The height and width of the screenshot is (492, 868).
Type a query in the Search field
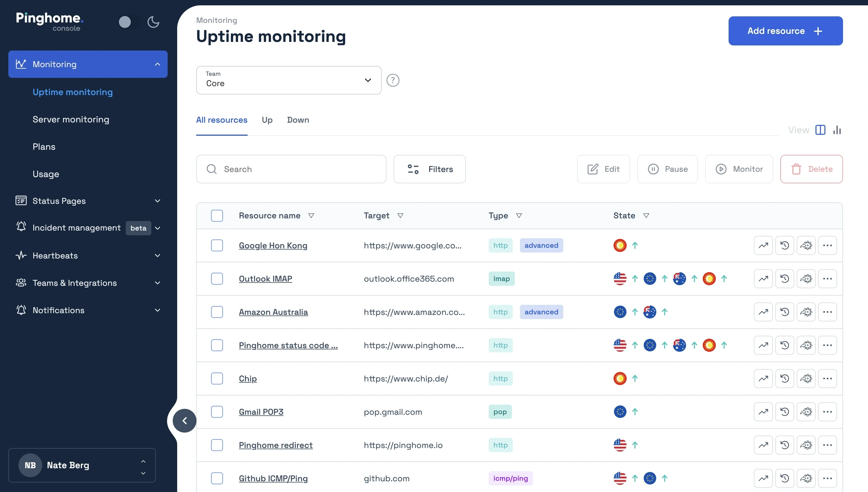(291, 169)
